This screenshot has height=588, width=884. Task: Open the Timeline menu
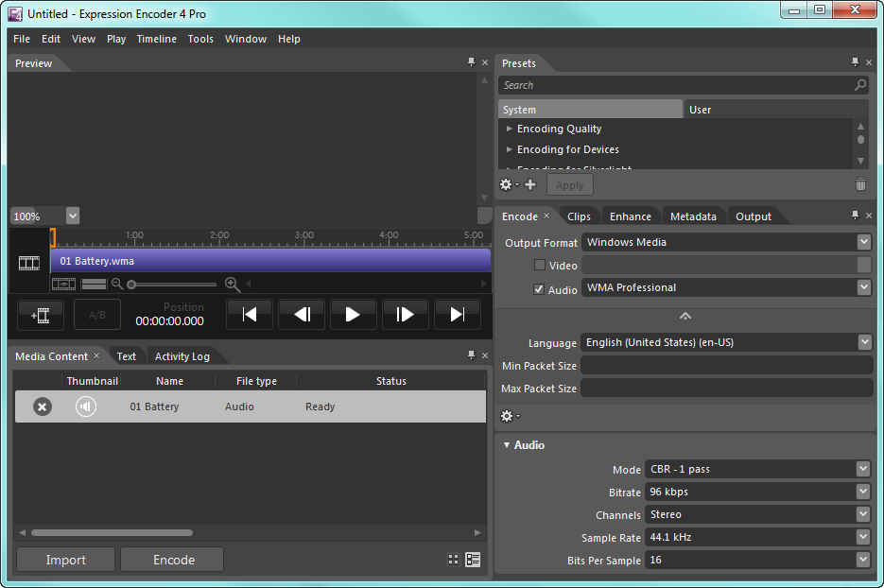click(156, 39)
